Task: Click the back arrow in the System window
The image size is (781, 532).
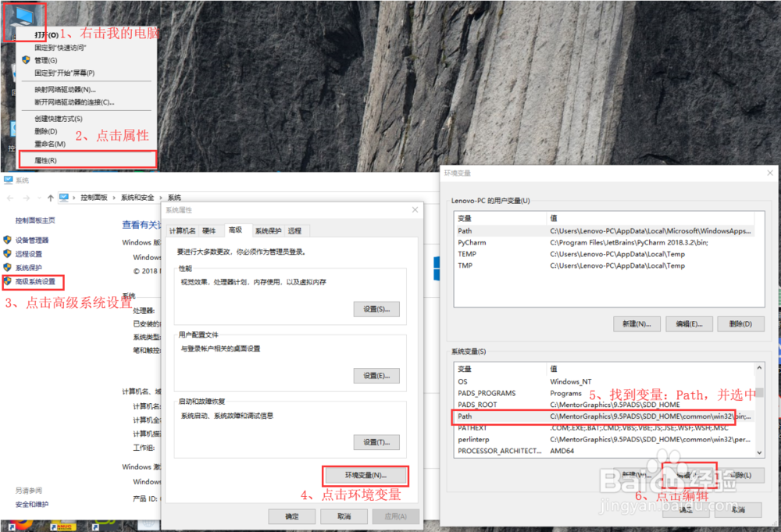Action: pos(9,197)
